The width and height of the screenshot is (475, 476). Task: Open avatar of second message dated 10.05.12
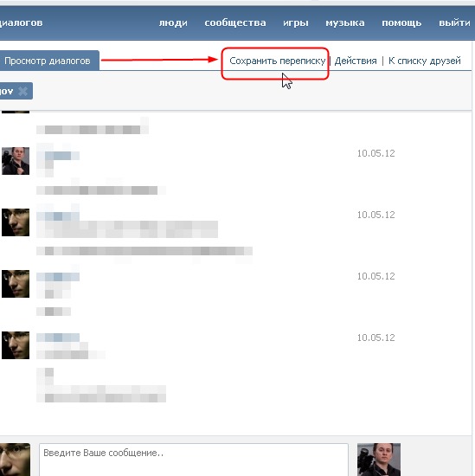[x=16, y=222]
